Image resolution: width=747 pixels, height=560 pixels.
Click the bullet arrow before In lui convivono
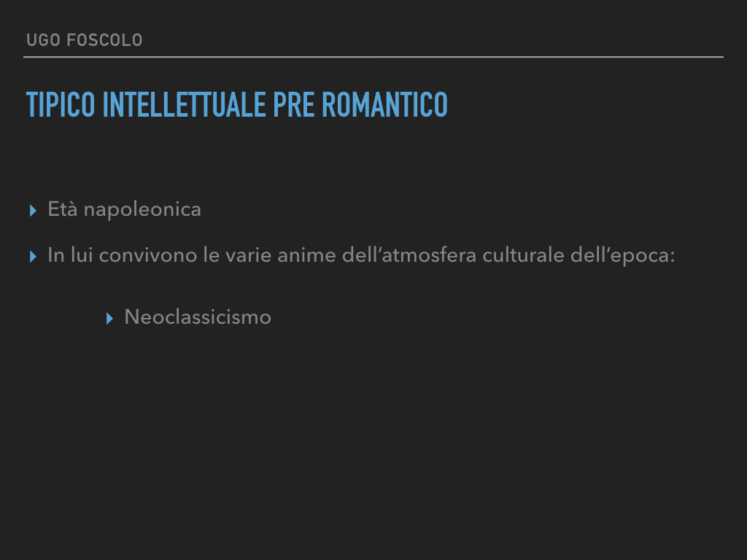33,257
